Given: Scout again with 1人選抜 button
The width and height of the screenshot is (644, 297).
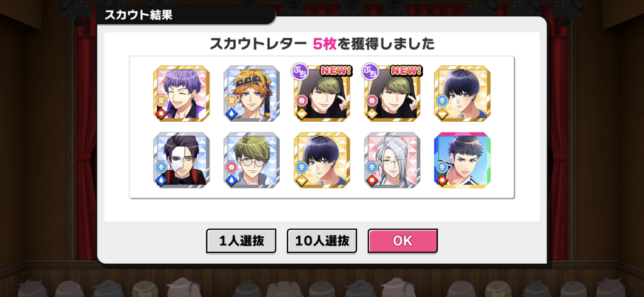Looking at the screenshot, I should coord(241,240).
